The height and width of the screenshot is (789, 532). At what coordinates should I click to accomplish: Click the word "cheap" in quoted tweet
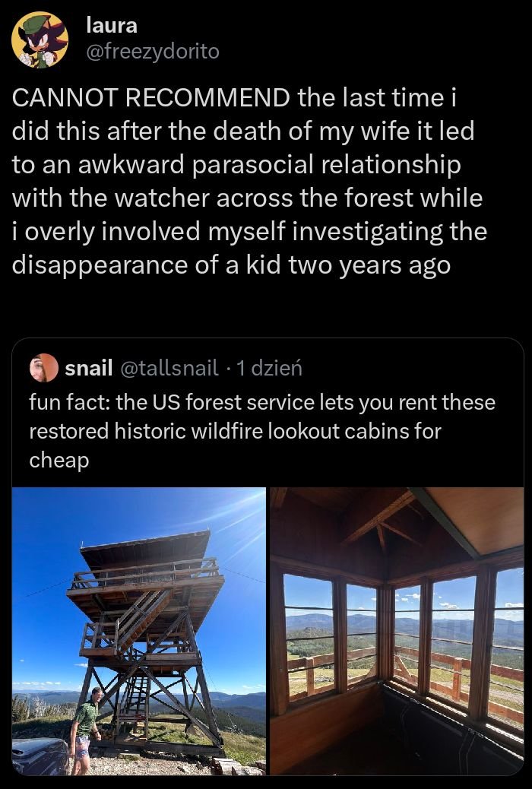pyautogui.click(x=59, y=460)
